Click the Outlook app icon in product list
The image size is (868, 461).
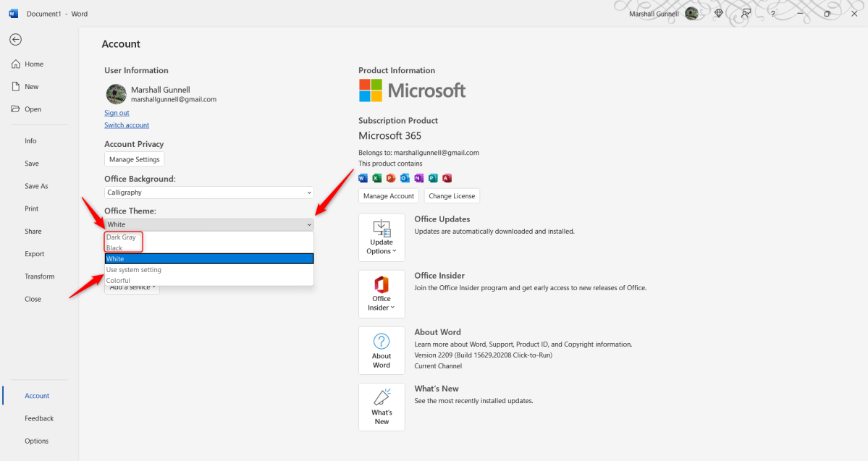405,177
